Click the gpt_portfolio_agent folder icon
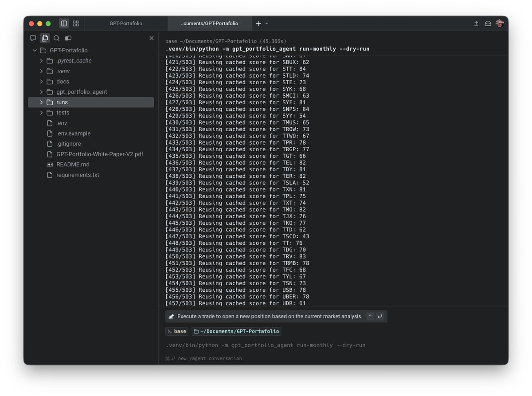This screenshot has height=396, width=532. pyautogui.click(x=50, y=92)
